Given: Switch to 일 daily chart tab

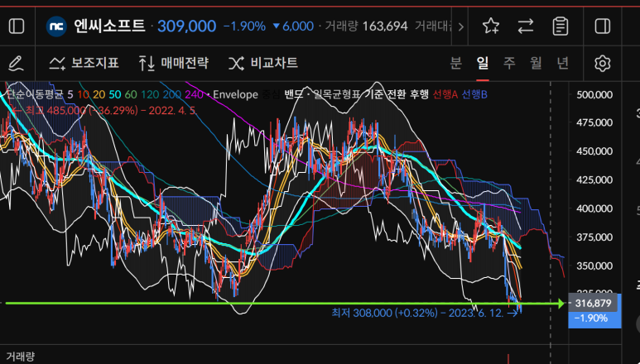Looking at the screenshot, I should pyautogui.click(x=483, y=63).
